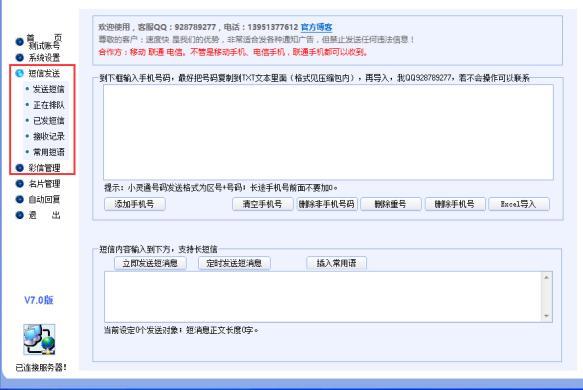Click the red 合作方 carrier notice text
Viewport: 583px width, 390px height.
pyautogui.click(x=233, y=52)
